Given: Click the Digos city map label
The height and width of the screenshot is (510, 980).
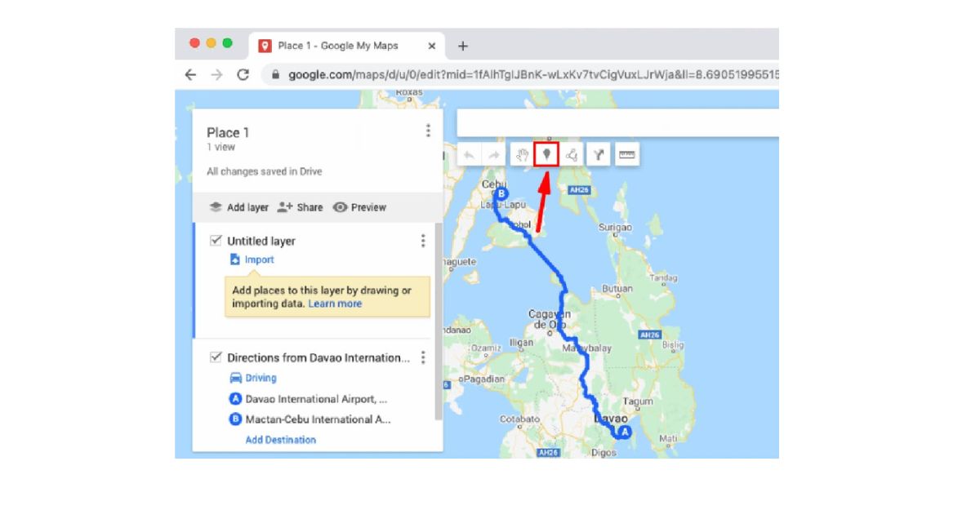Looking at the screenshot, I should (x=604, y=451).
